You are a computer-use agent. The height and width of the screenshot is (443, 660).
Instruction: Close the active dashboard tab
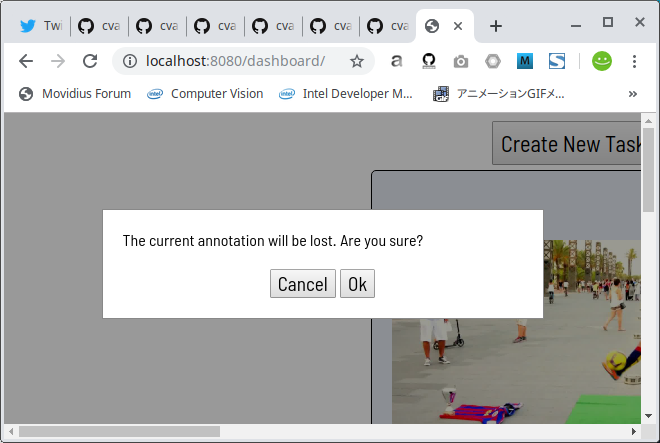pos(458,26)
